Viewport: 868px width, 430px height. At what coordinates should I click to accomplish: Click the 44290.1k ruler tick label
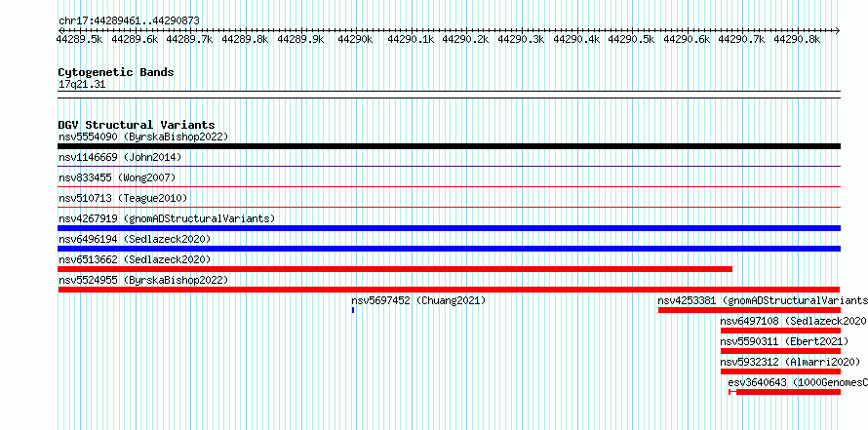(x=411, y=39)
